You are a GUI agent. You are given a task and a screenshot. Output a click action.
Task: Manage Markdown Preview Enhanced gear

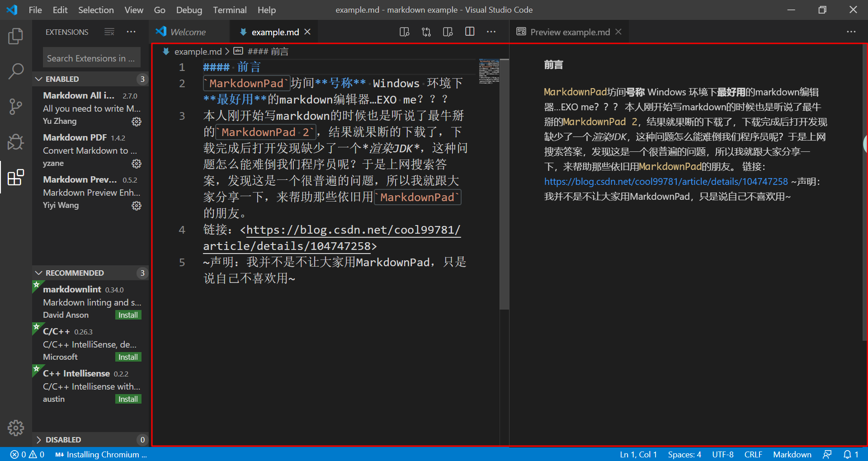(x=137, y=206)
